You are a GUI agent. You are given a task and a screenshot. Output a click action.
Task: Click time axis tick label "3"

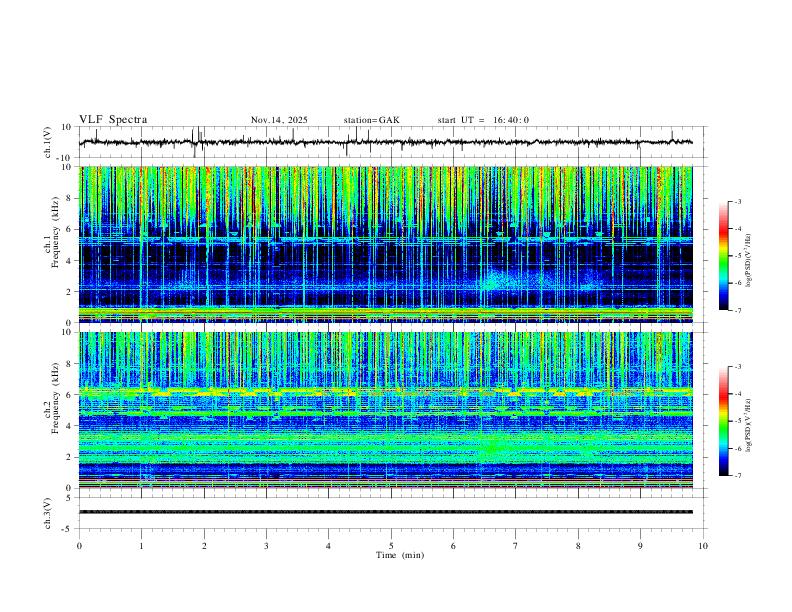point(266,546)
